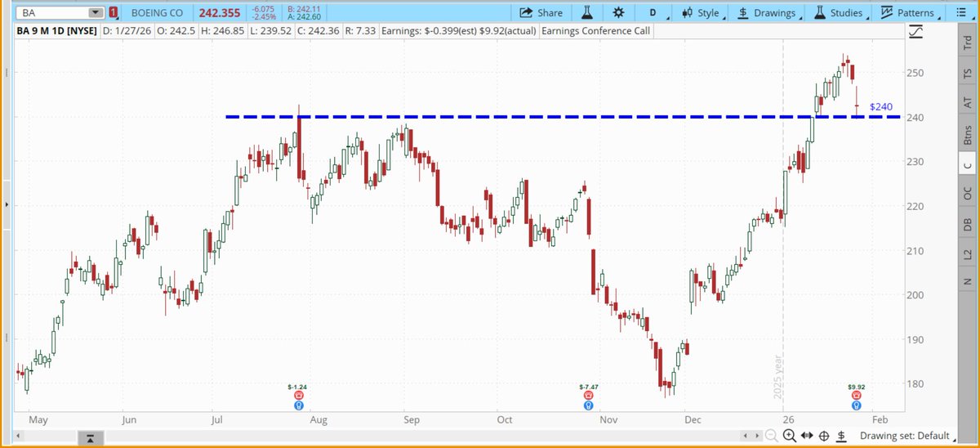The width and height of the screenshot is (980, 448).
Task: Open the L2 side tab
Action: (x=968, y=254)
